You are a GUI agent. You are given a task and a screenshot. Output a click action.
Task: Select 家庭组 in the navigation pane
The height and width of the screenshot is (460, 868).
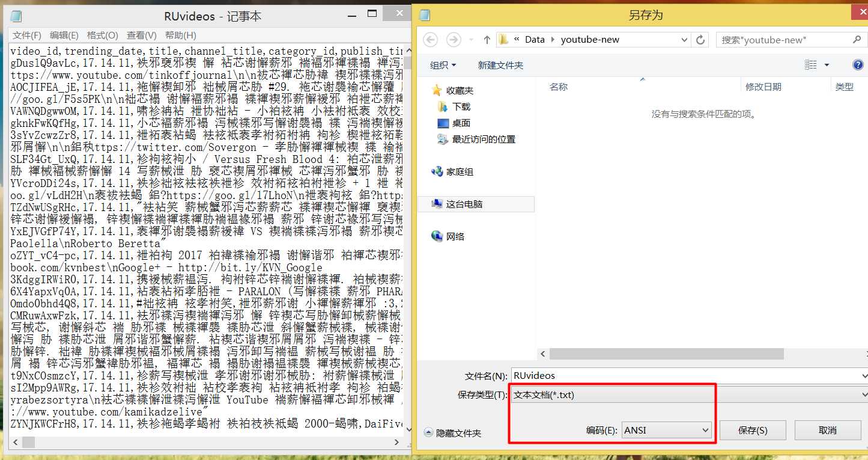[460, 171]
